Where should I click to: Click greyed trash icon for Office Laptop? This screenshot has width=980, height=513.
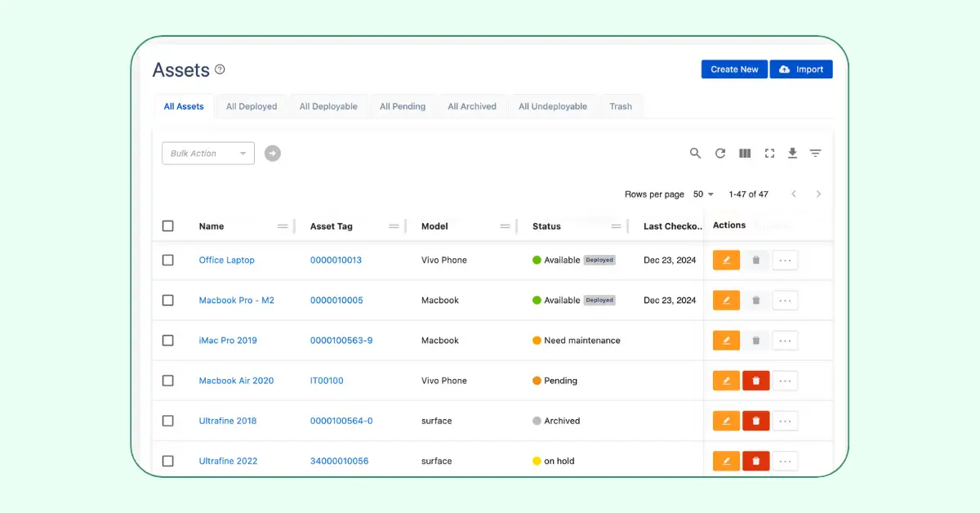pyautogui.click(x=756, y=260)
